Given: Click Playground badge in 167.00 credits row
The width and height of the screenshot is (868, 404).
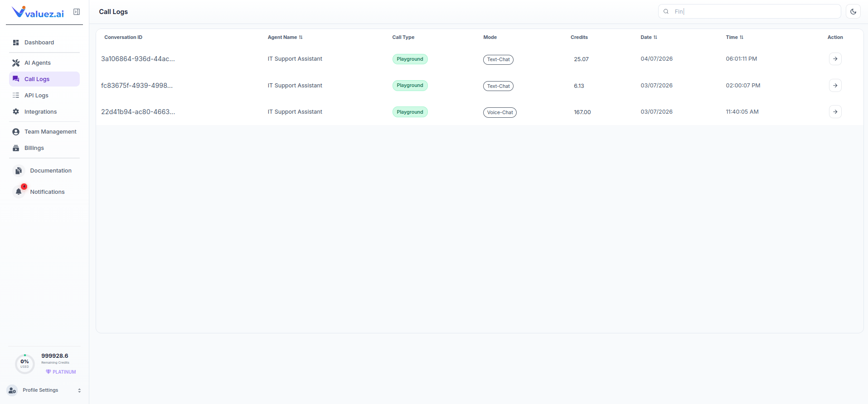Looking at the screenshot, I should click(410, 112).
